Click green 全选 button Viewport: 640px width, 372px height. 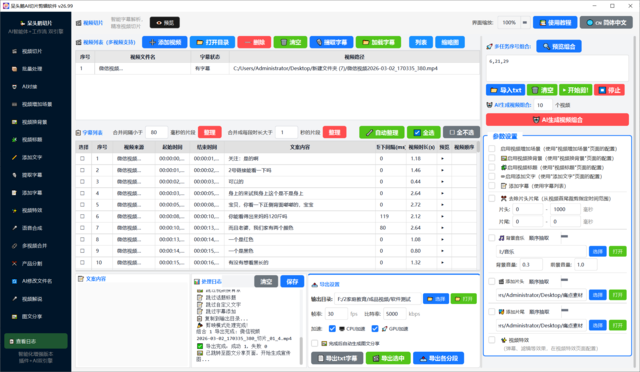424,132
